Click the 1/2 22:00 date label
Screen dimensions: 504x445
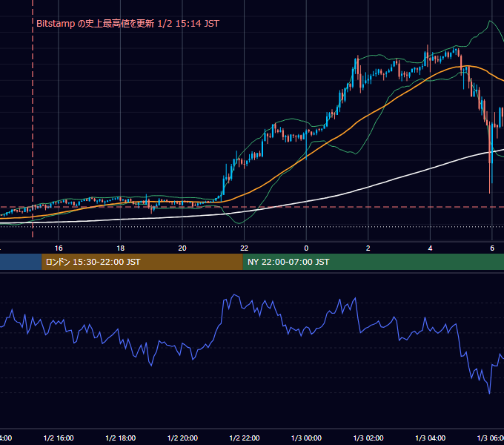coord(245,438)
